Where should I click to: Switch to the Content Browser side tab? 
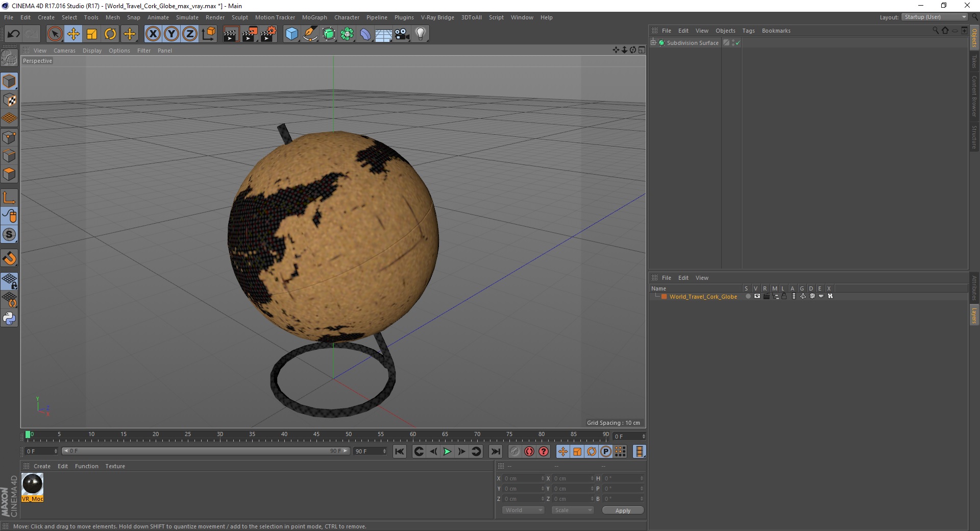(974, 96)
